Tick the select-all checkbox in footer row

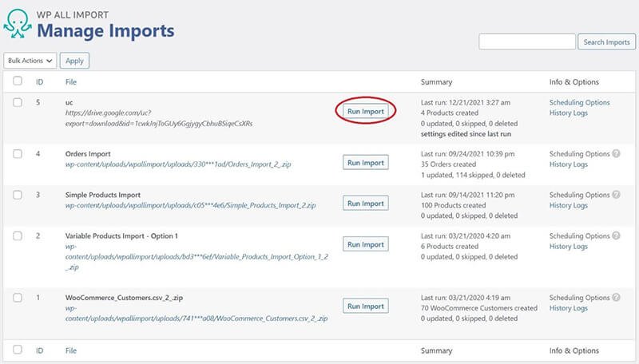tap(18, 350)
